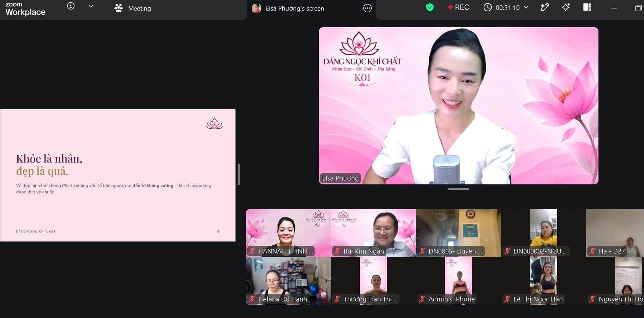Click the muted mic icon of Helena Đỗ Hạnh
This screenshot has width=644, height=318.
(252, 299)
